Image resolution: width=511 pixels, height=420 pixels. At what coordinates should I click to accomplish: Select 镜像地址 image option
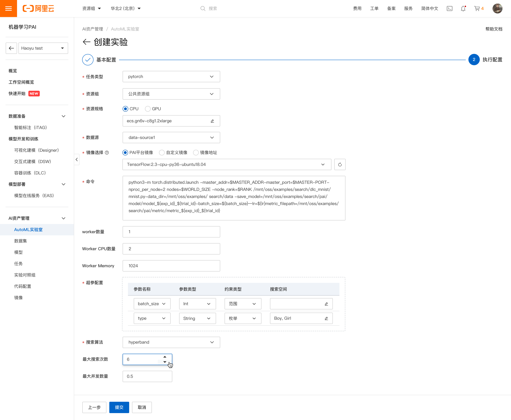196,153
